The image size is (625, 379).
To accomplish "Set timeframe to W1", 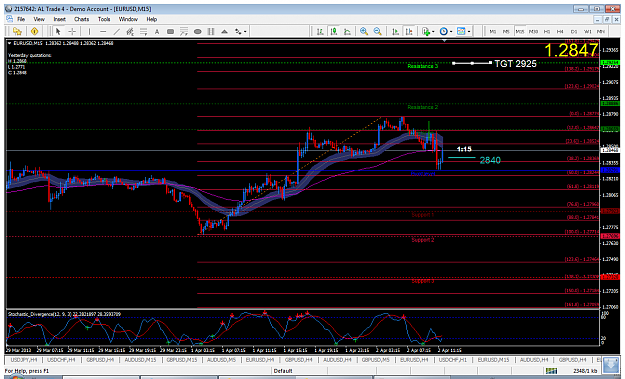I will click(x=588, y=31).
